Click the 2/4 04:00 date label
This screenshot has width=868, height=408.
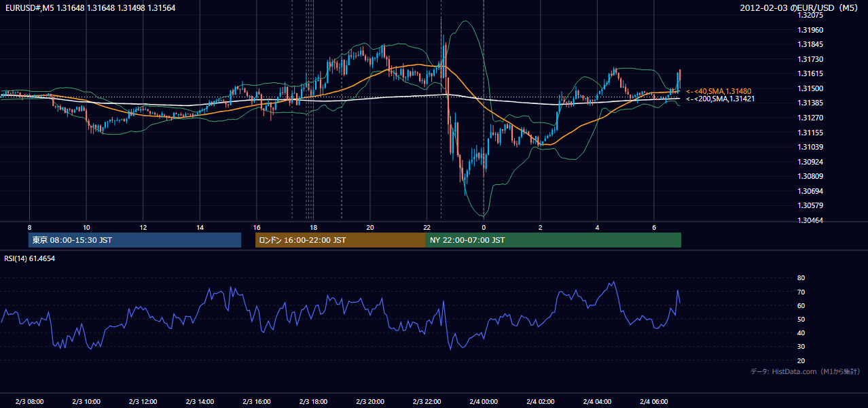point(597,402)
